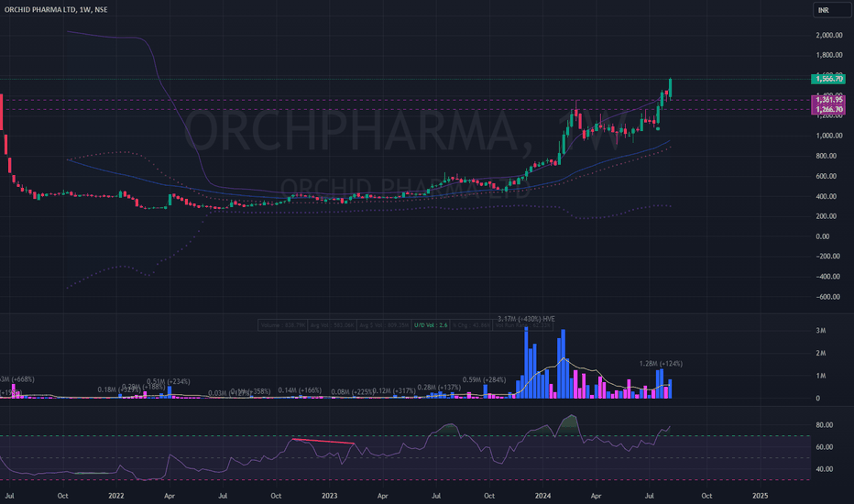Click the 2024 label on time axis
Screen dimensions: 854x504
(542, 496)
